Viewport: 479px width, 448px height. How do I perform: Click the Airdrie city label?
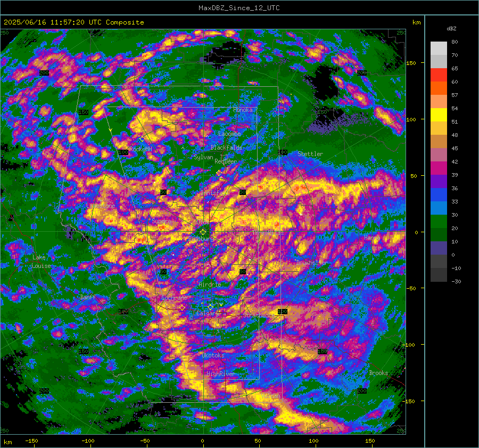[x=210, y=284]
